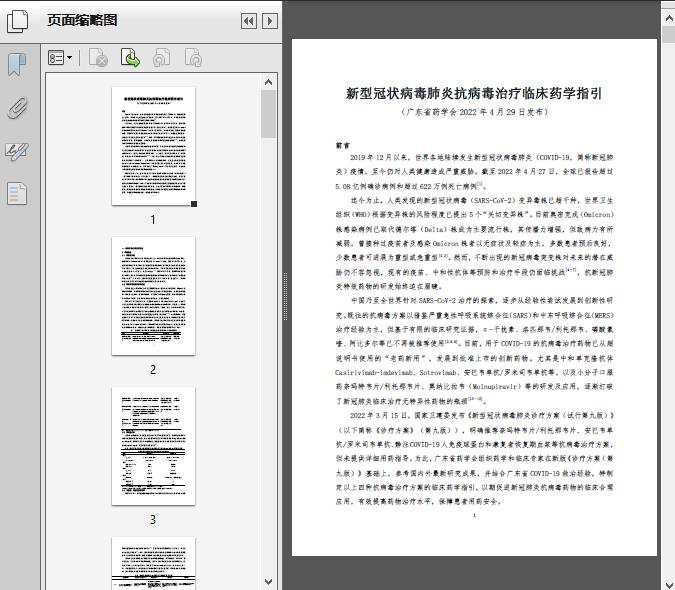
Task: Click thumbnail panel scroll down arrow
Action: click(x=269, y=582)
